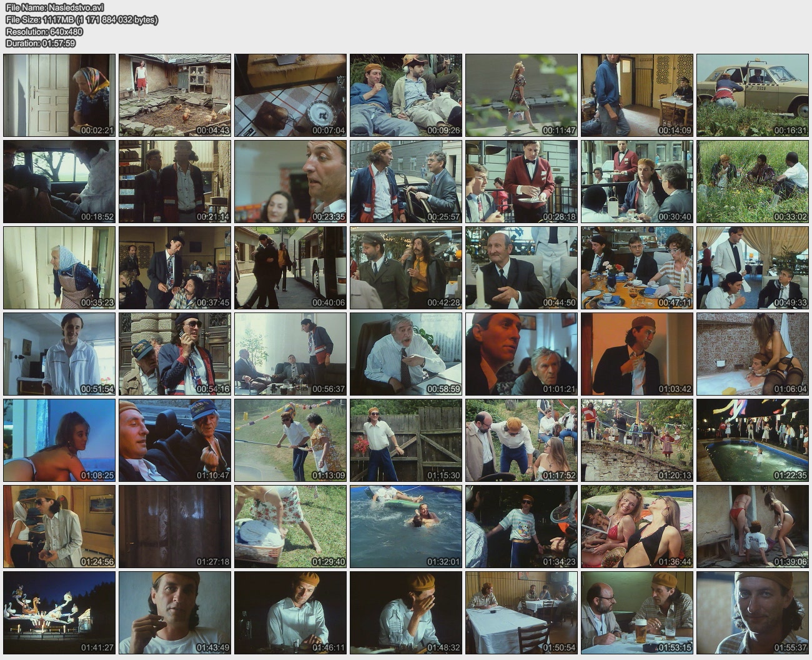Open the phone call frame at 00:54:16
The height and width of the screenshot is (660, 812).
coord(175,354)
